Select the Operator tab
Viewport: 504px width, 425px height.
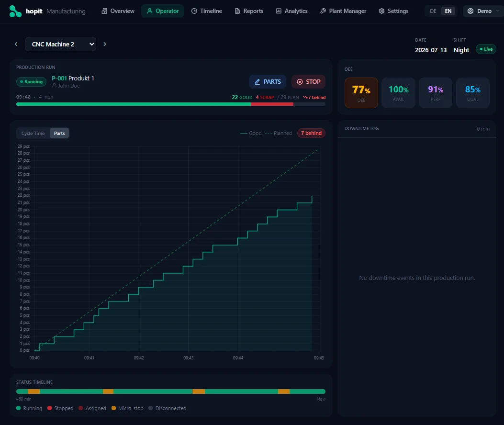pyautogui.click(x=162, y=11)
